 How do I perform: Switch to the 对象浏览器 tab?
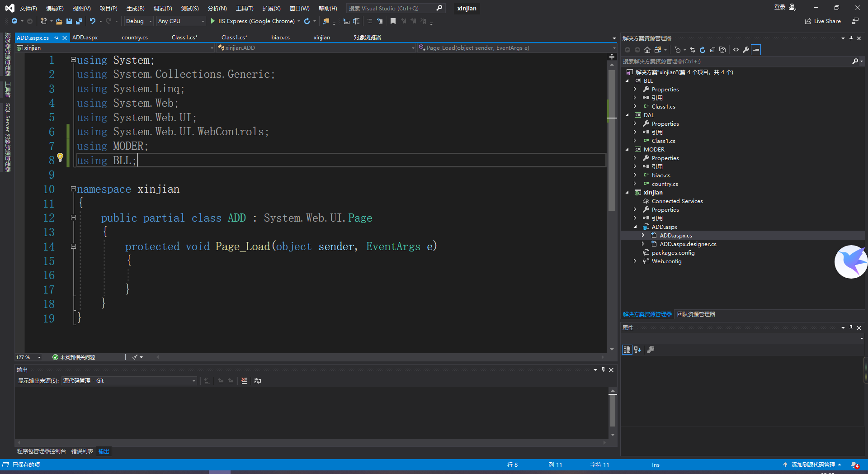pyautogui.click(x=368, y=38)
